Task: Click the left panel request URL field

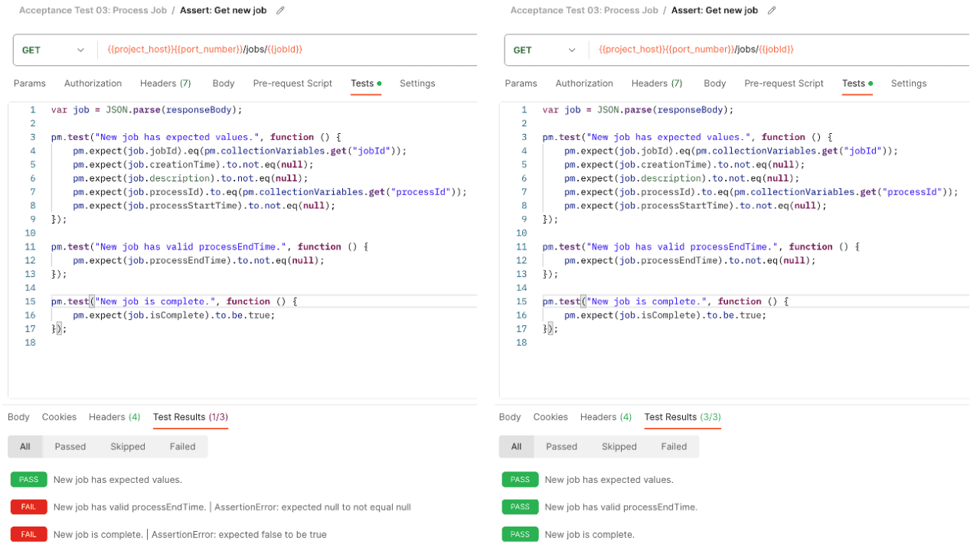Action: [x=287, y=50]
